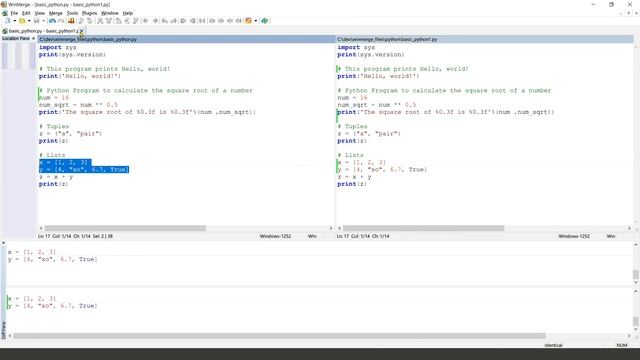Click the left file path header basic_python.py
640x360 pixels.
(187, 39)
